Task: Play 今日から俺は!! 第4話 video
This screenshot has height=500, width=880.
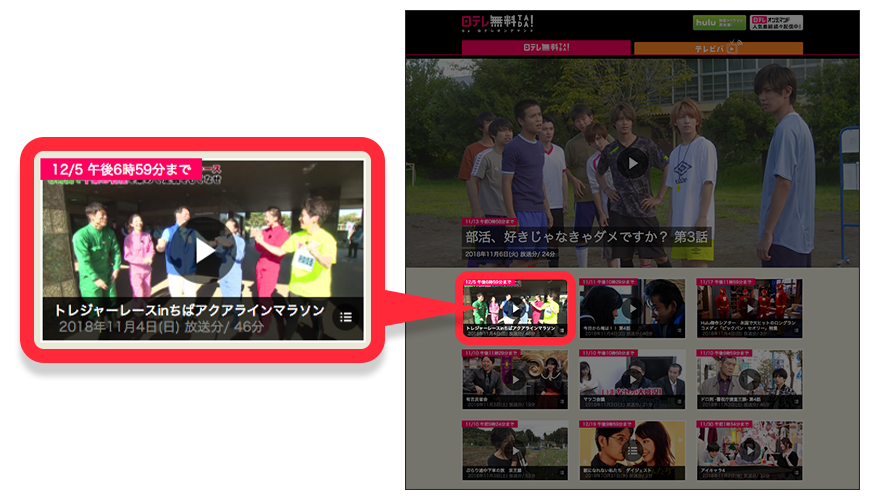Action: (632, 308)
